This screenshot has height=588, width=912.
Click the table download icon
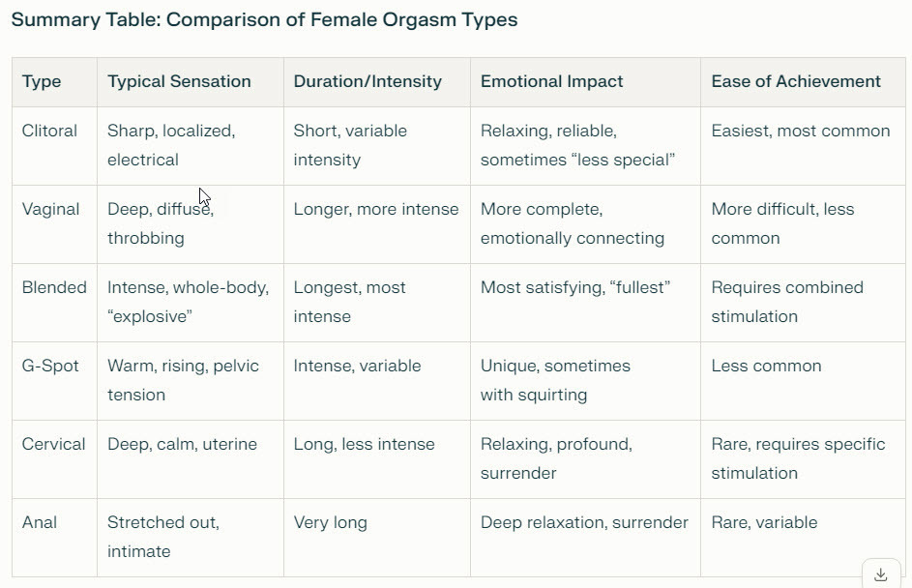[881, 574]
